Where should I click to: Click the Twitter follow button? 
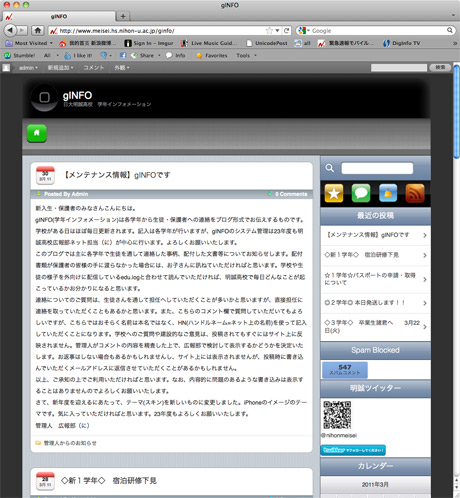[353, 450]
